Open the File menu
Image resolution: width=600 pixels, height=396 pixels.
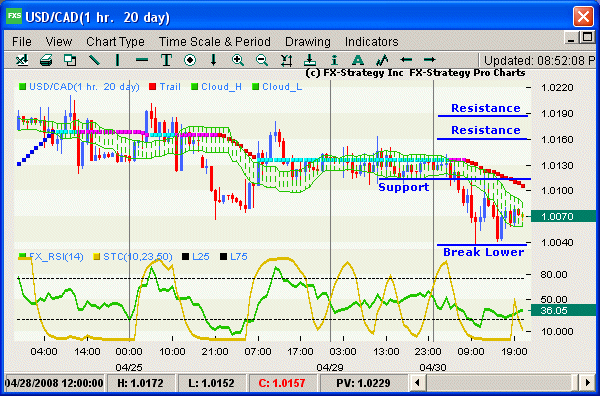(x=22, y=41)
